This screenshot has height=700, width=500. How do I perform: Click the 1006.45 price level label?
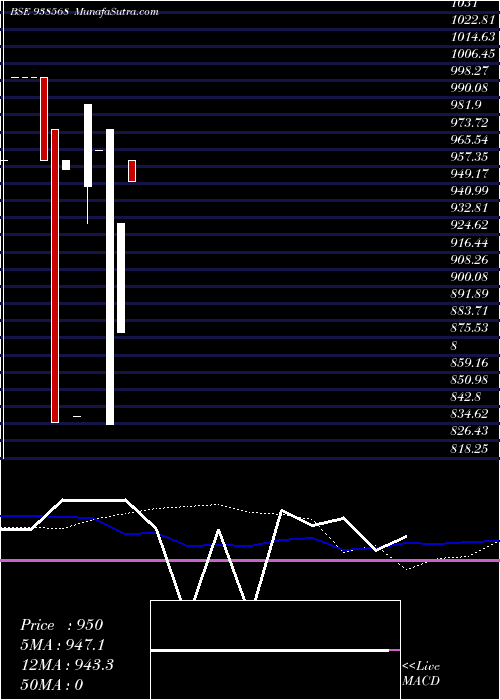pos(473,54)
